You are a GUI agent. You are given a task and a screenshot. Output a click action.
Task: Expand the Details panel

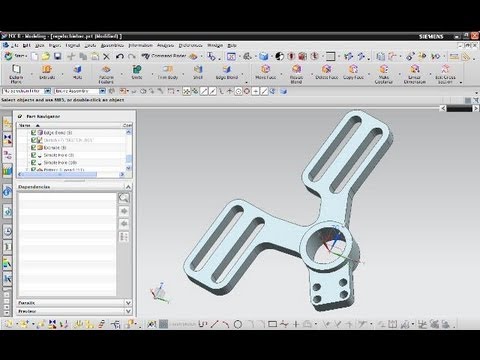[x=128, y=303]
